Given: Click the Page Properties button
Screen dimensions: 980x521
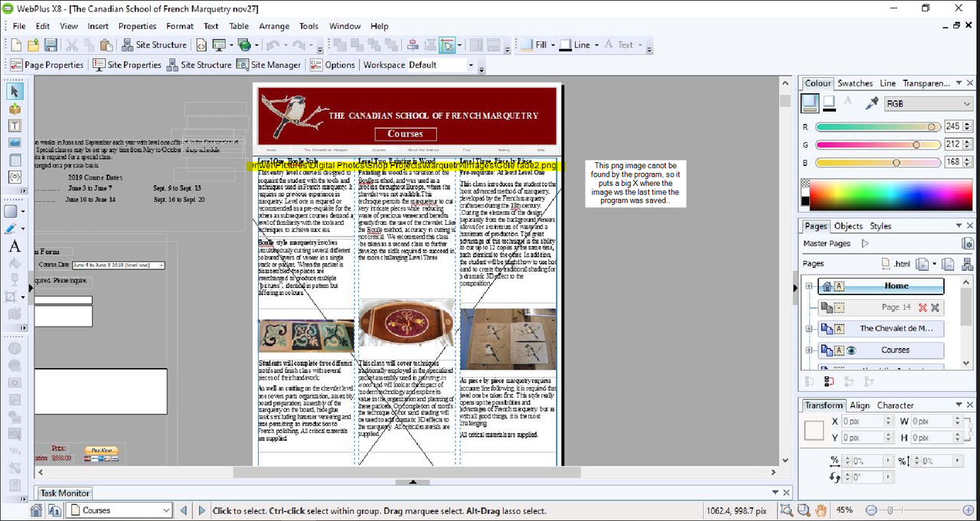Looking at the screenshot, I should [46, 65].
